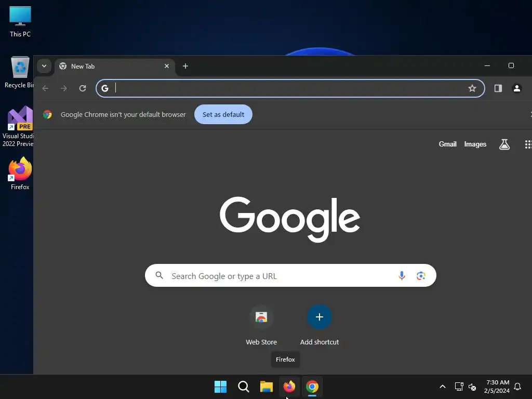This screenshot has height=399, width=532.
Task: Minimize the Chrome window
Action: (487, 65)
